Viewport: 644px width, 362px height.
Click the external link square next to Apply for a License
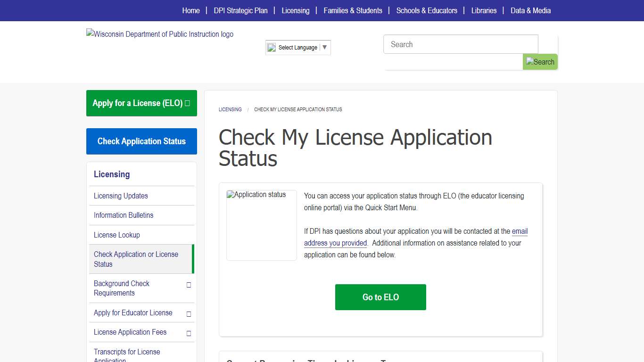[x=188, y=103]
